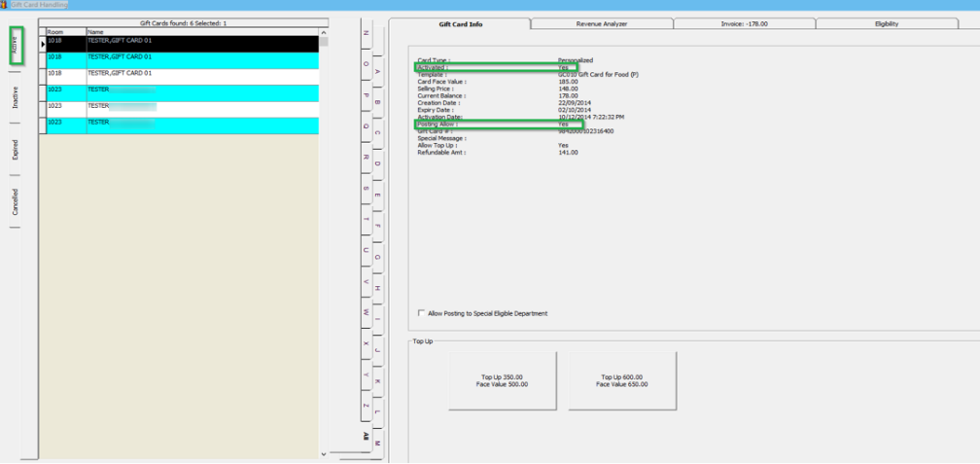Viewport: 980px width, 464px height.
Task: Filter names by letter H tab
Action: click(377, 288)
